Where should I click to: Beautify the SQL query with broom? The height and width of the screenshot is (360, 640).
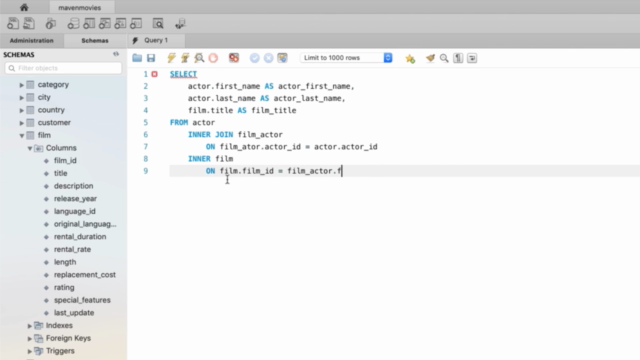pyautogui.click(x=430, y=58)
